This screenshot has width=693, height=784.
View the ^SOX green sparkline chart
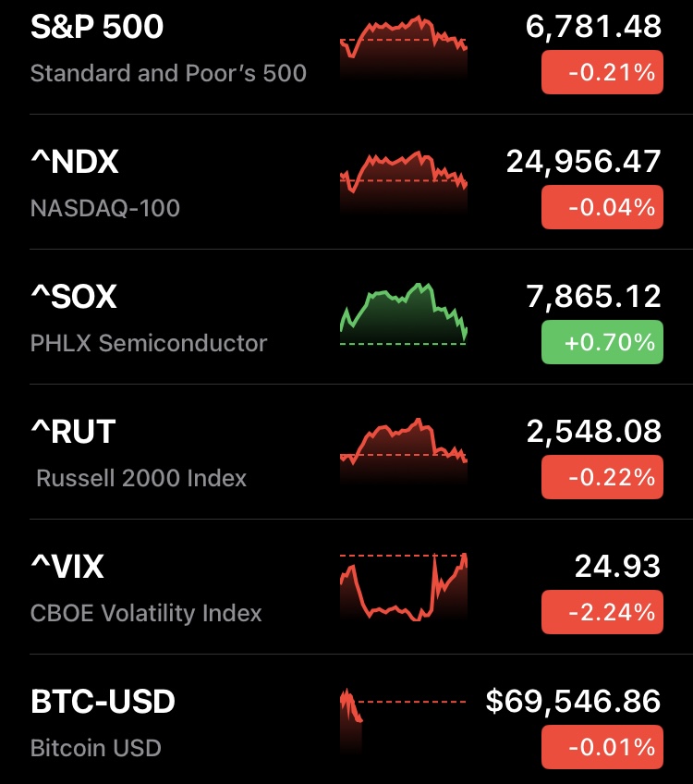coord(404,318)
